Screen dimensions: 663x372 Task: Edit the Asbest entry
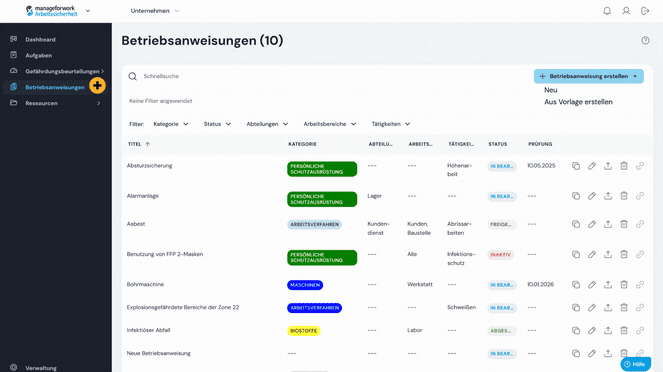[592, 224]
